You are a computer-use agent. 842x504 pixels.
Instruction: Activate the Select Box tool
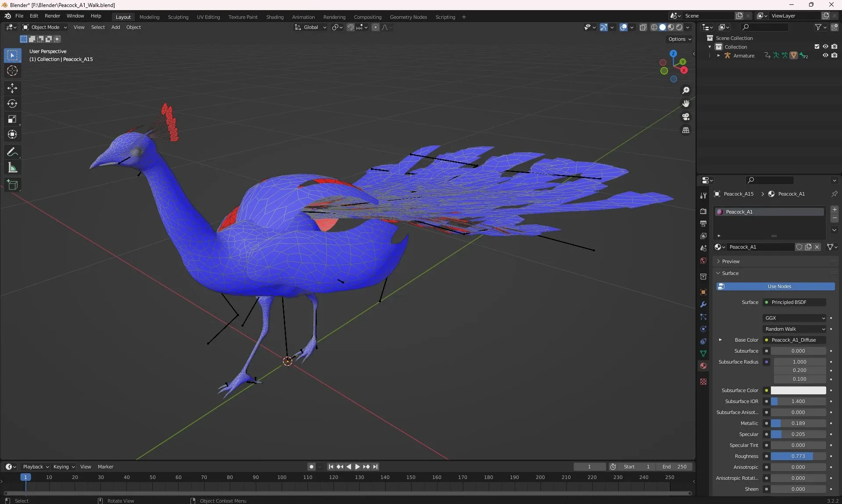pyautogui.click(x=12, y=55)
